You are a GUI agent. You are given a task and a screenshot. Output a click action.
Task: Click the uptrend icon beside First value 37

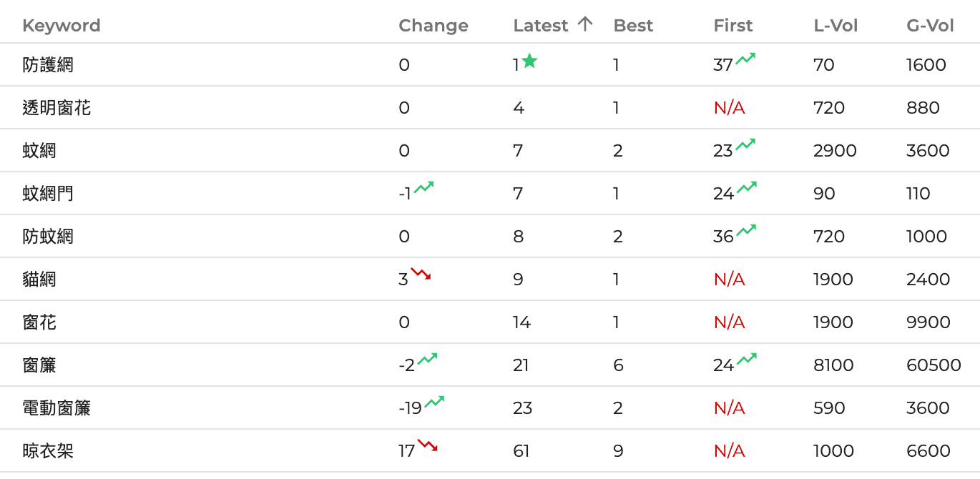(x=745, y=59)
